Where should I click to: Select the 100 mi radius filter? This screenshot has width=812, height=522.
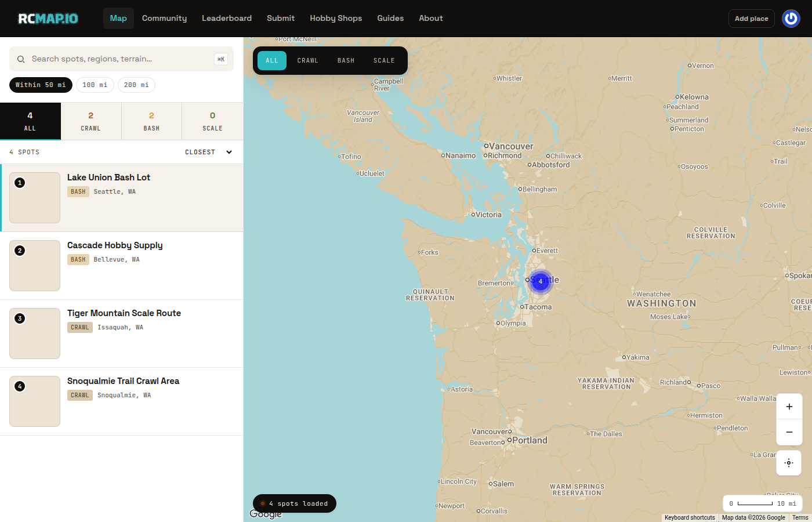pos(95,85)
